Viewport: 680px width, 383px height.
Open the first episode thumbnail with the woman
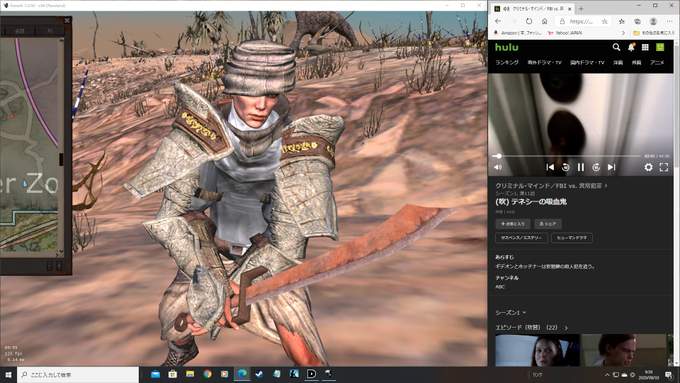click(x=537, y=350)
